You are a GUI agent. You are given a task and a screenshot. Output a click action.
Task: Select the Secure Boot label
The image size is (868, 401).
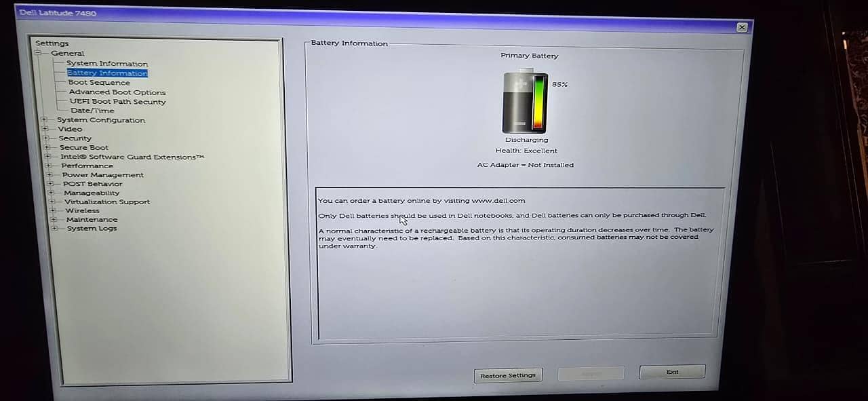coord(84,147)
